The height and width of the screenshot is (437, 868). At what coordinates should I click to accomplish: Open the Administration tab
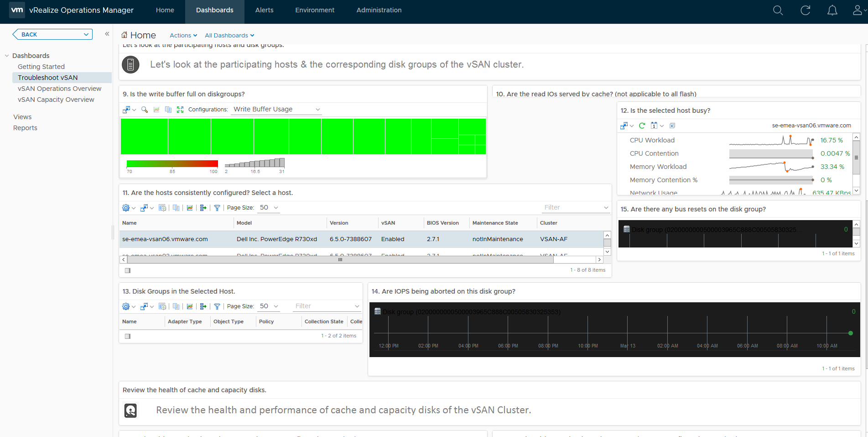[x=379, y=10]
